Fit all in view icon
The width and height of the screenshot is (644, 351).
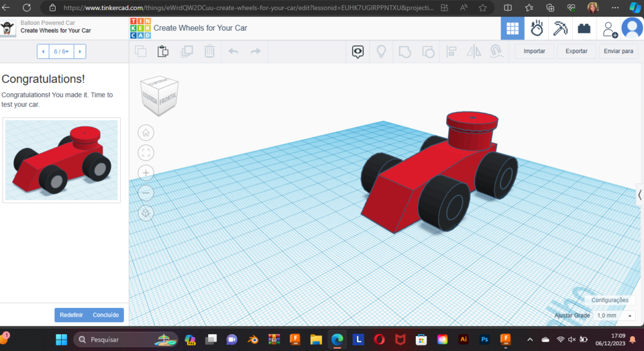click(x=146, y=153)
